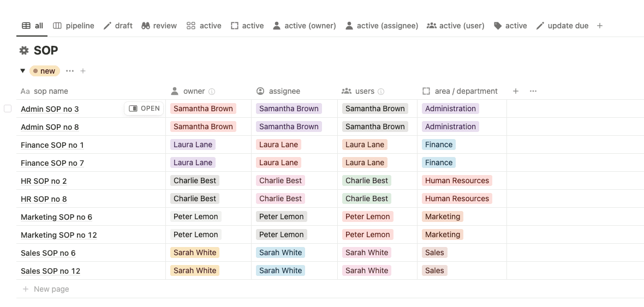Click the SOP gear icon beside the title
The image size is (644, 307).
click(24, 51)
